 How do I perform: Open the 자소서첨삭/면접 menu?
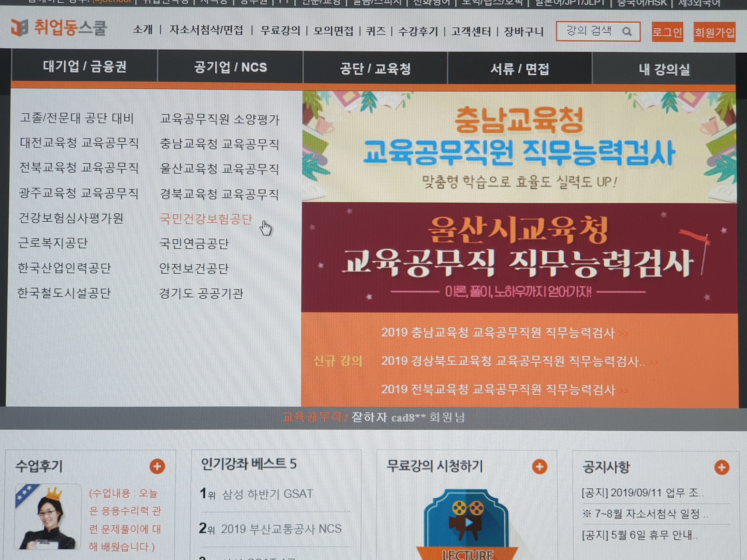[206, 30]
